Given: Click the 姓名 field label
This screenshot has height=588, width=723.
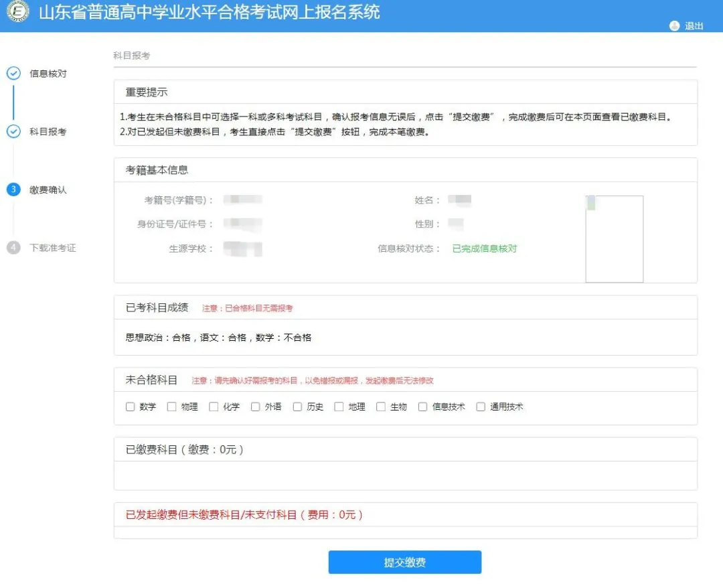Looking at the screenshot, I should pos(427,200).
